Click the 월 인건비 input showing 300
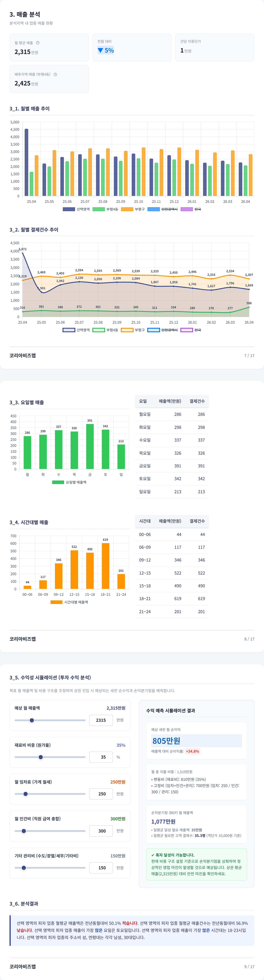The height and width of the screenshot is (980, 264). [101, 831]
